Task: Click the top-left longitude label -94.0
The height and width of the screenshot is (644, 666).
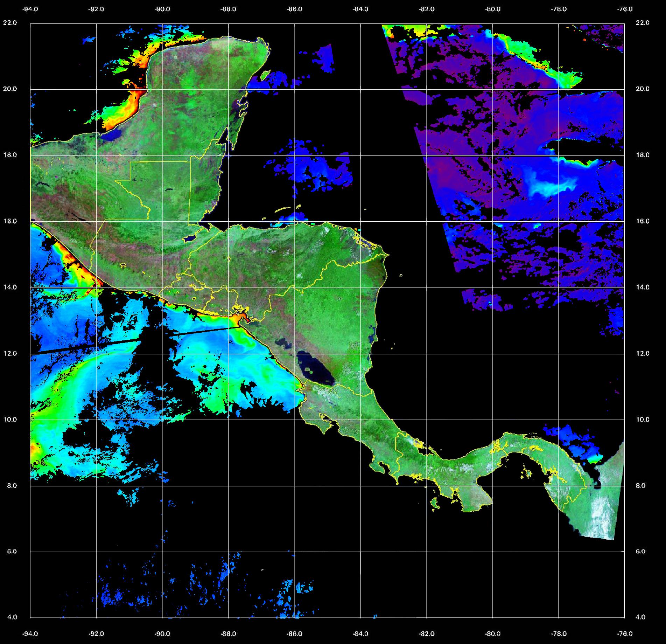Action: click(30, 9)
